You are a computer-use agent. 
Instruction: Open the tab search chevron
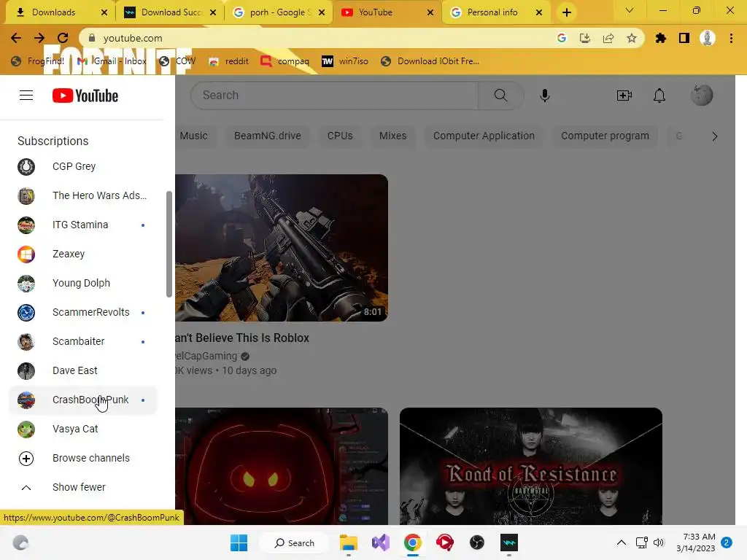click(x=630, y=10)
